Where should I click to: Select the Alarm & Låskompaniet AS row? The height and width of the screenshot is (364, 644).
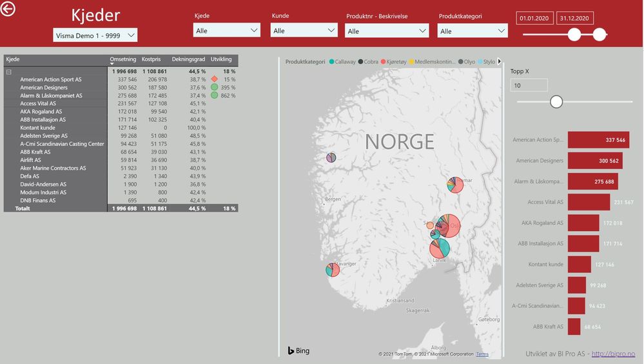(x=121, y=96)
